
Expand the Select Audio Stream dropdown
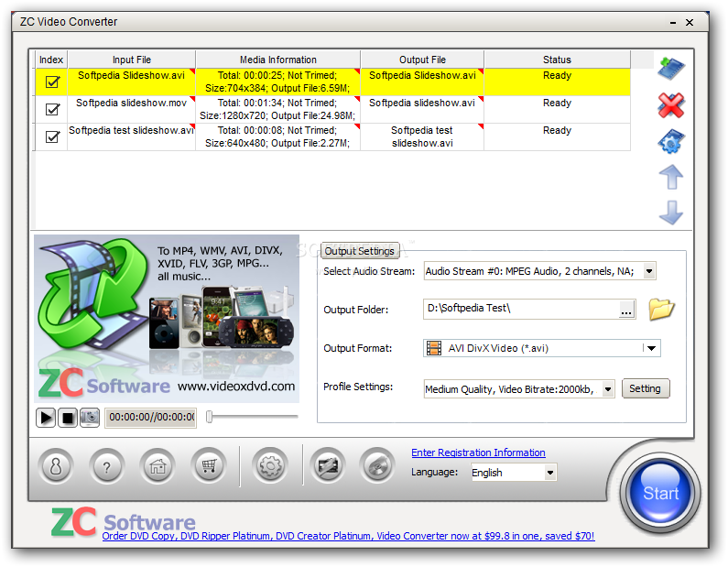pos(649,271)
